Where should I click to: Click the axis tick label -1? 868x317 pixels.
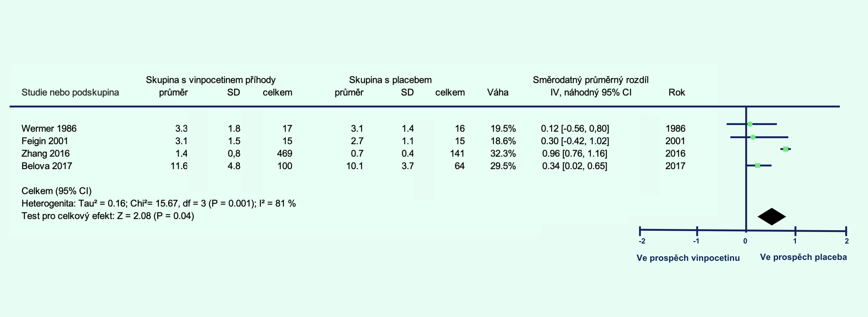pyautogui.click(x=696, y=241)
